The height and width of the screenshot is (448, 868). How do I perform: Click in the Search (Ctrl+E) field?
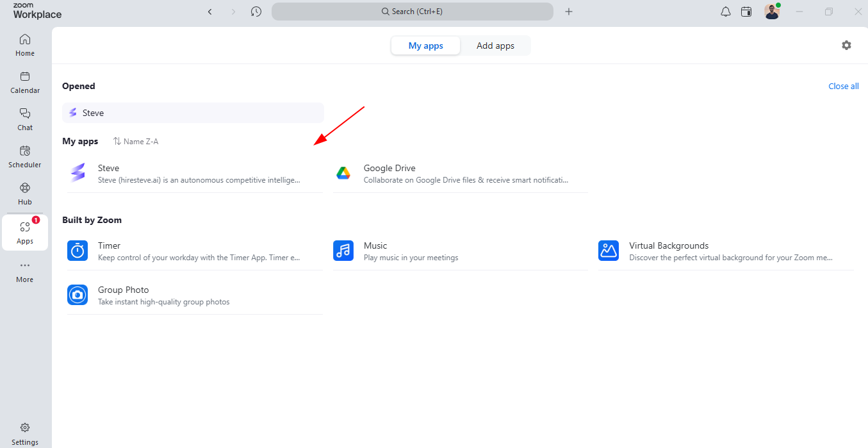pos(413,12)
